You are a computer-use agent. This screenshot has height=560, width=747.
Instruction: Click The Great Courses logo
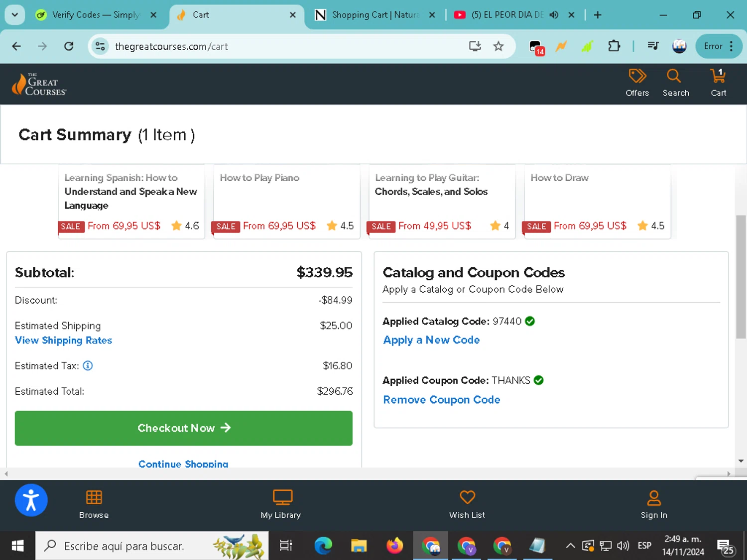point(39,84)
